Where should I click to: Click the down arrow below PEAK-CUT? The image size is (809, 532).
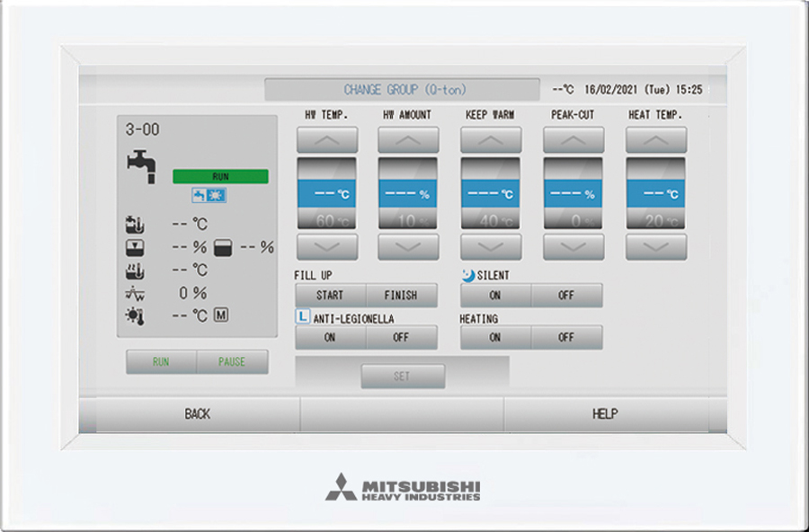(x=573, y=247)
